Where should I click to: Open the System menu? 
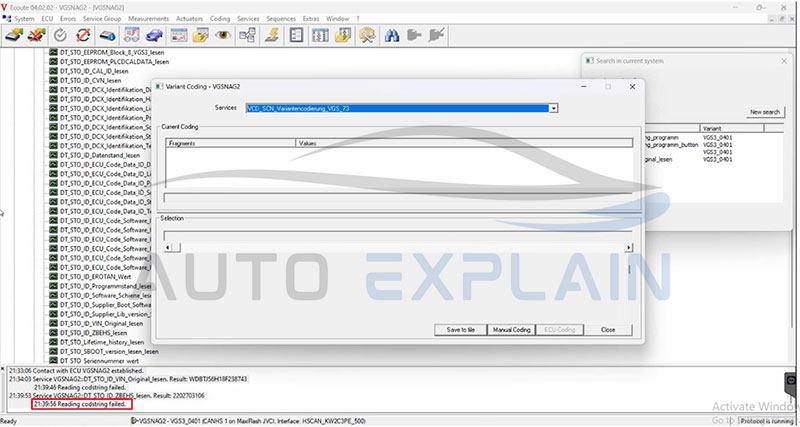click(24, 19)
